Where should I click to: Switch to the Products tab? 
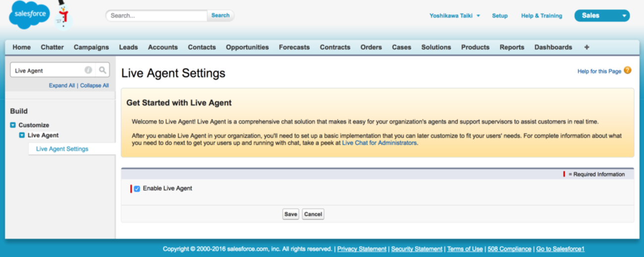[x=475, y=47]
